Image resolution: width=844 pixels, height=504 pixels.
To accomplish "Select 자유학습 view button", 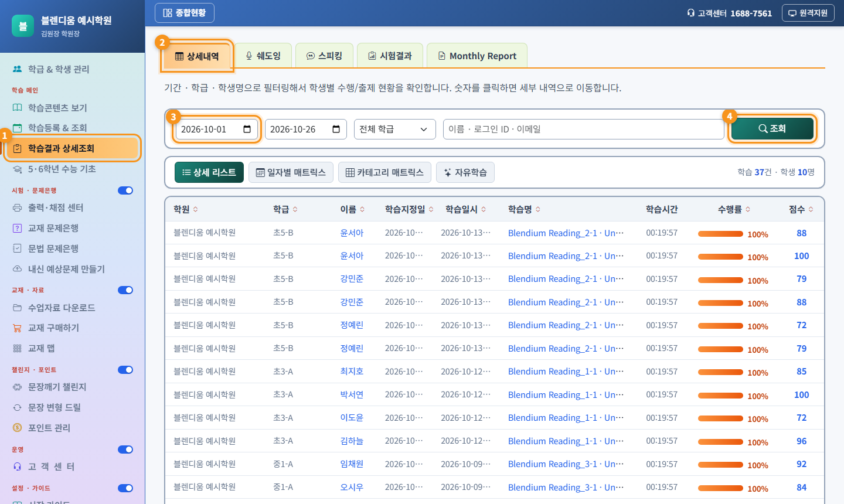I will 465,172.
